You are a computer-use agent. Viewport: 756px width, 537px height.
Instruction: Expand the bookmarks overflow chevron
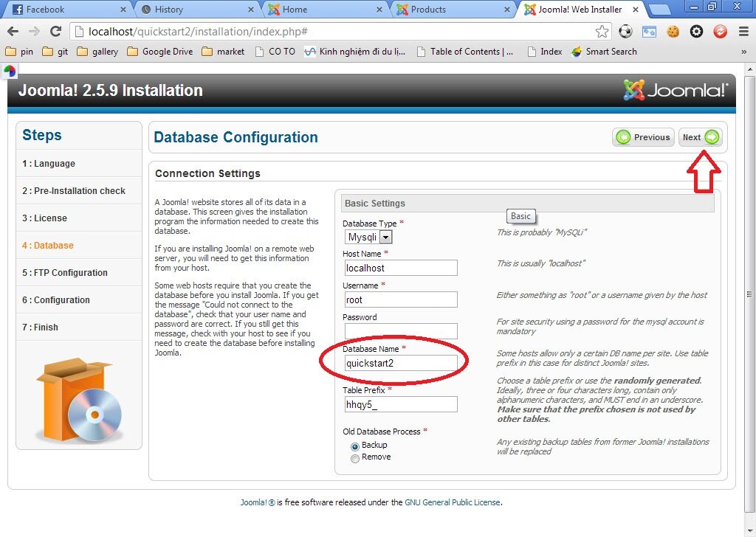[x=743, y=52]
